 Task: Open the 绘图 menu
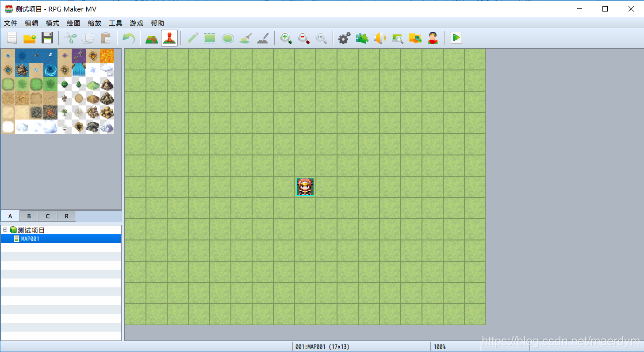73,23
